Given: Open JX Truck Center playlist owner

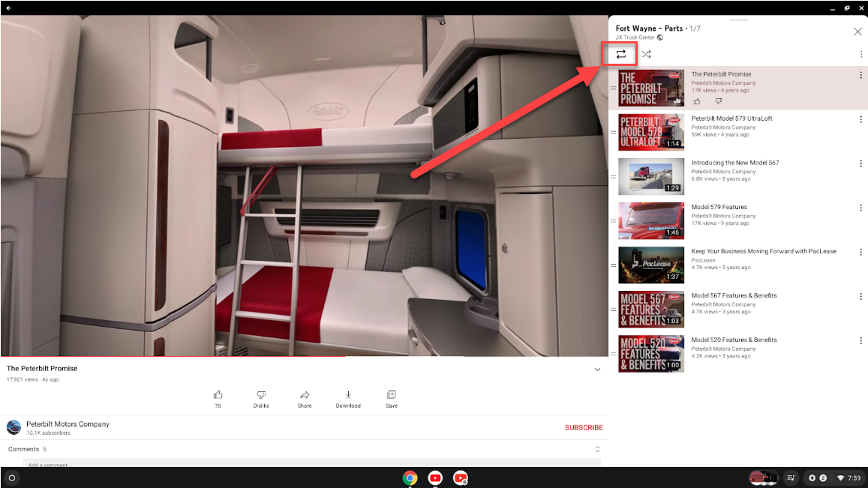Looking at the screenshot, I should click(635, 37).
